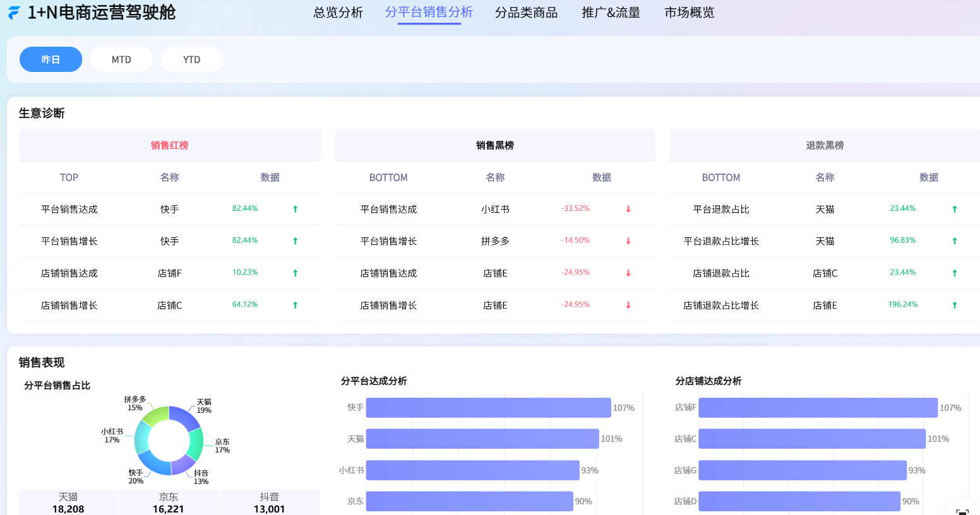Click the 销售红榜 table header
Image resolution: width=980 pixels, height=515 pixels.
(169, 145)
